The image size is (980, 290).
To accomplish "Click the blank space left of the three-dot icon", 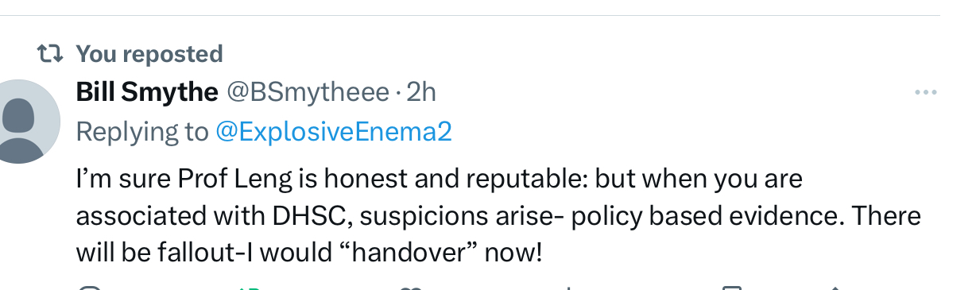I will (676, 93).
